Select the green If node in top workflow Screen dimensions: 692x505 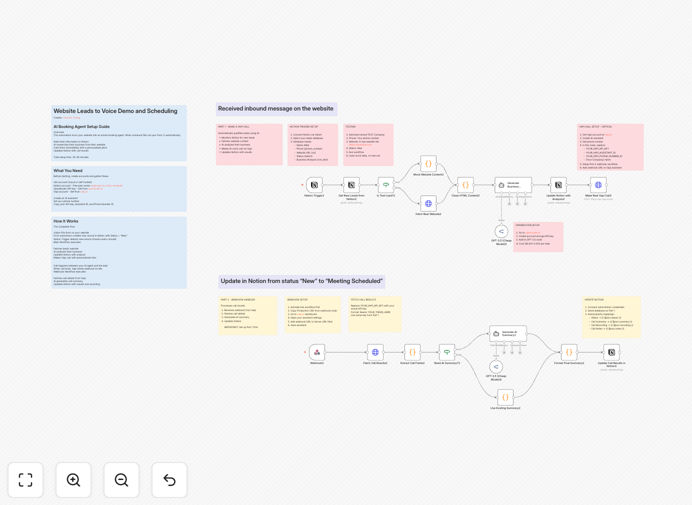click(x=386, y=185)
